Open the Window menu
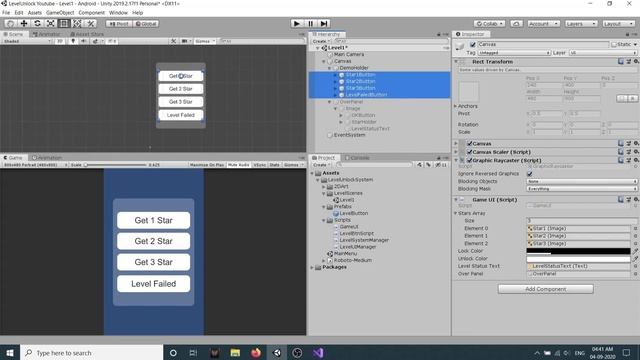 click(118, 13)
